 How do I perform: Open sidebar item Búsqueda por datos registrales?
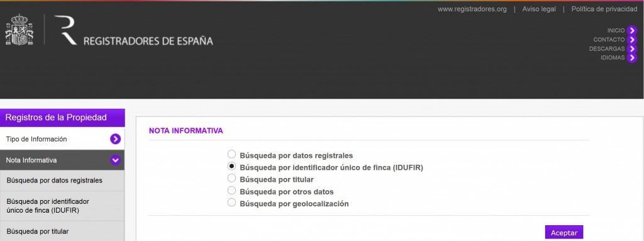[62, 181]
